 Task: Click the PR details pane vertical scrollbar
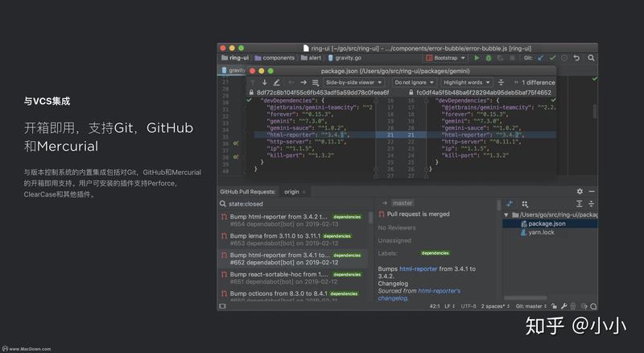pyautogui.click(x=498, y=205)
